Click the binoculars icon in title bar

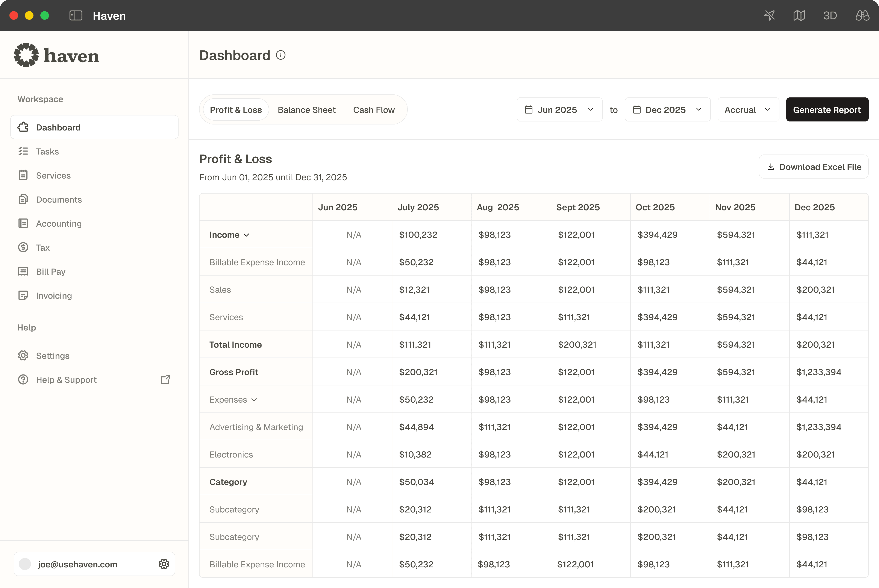(862, 15)
